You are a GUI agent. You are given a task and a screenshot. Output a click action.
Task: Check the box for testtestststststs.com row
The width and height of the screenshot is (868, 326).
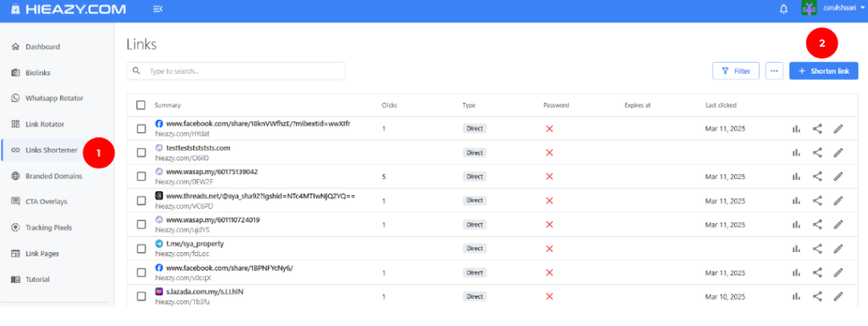point(141,153)
